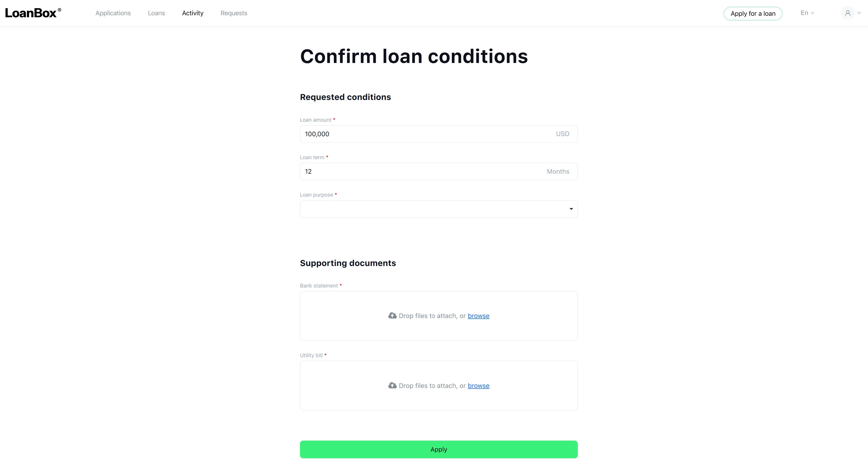This screenshot has width=868, height=464.
Task: Click the cloud upload icon in Utility bill
Action: point(392,386)
